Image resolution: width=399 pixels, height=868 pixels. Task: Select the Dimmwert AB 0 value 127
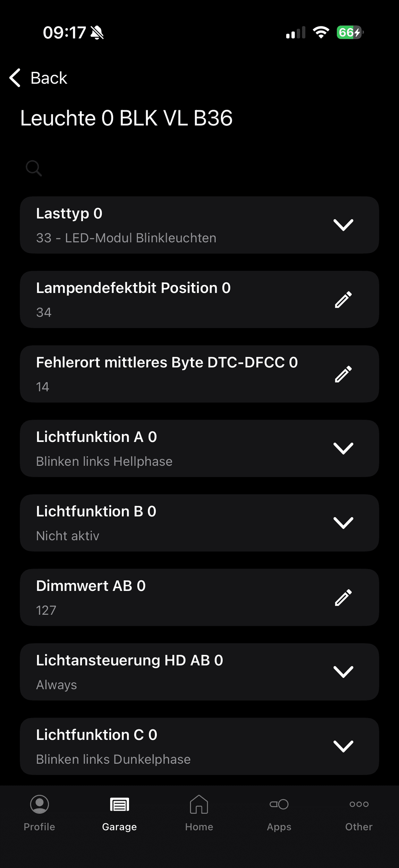(x=46, y=610)
